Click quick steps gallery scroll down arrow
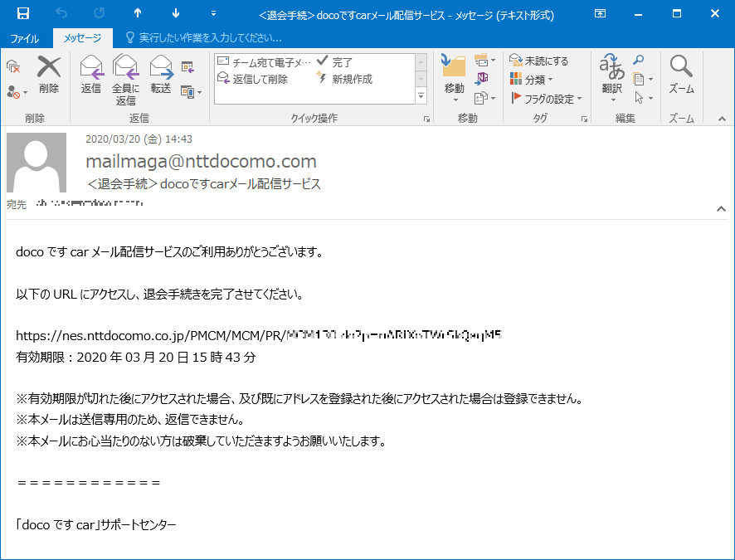The width and height of the screenshot is (735, 560). tap(421, 79)
